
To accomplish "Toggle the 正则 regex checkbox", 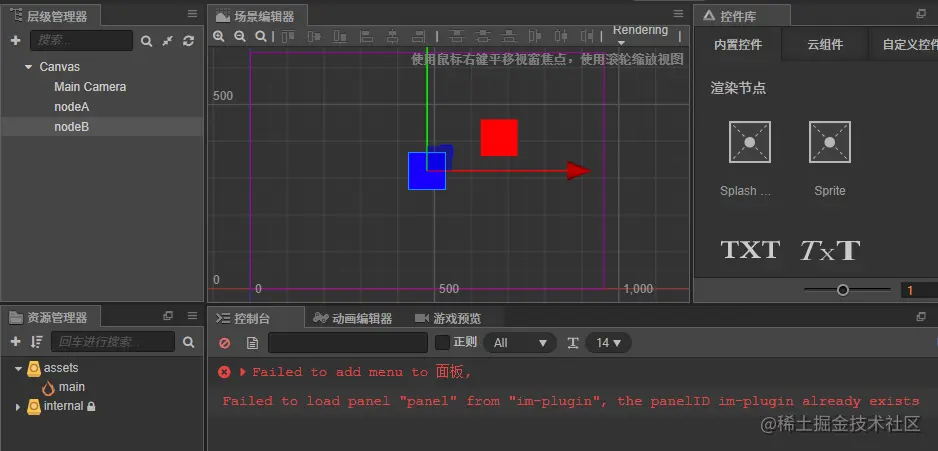I will (x=443, y=342).
